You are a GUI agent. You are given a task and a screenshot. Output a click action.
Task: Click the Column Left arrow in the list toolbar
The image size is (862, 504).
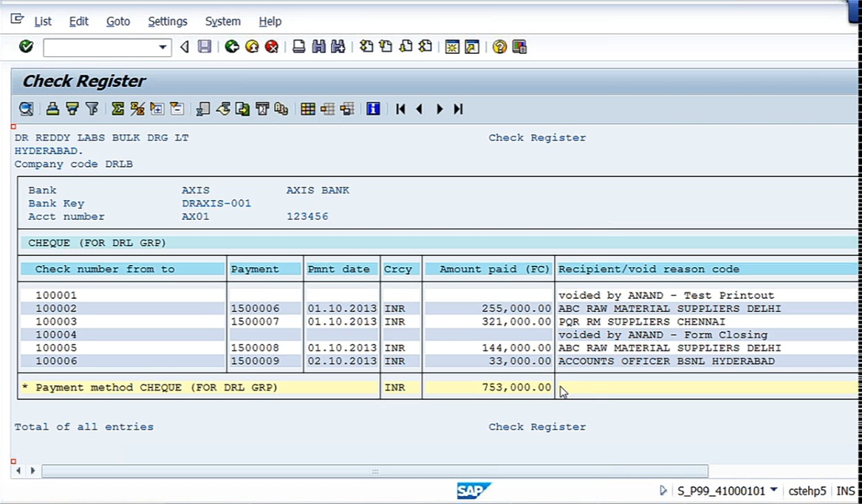pos(420,108)
